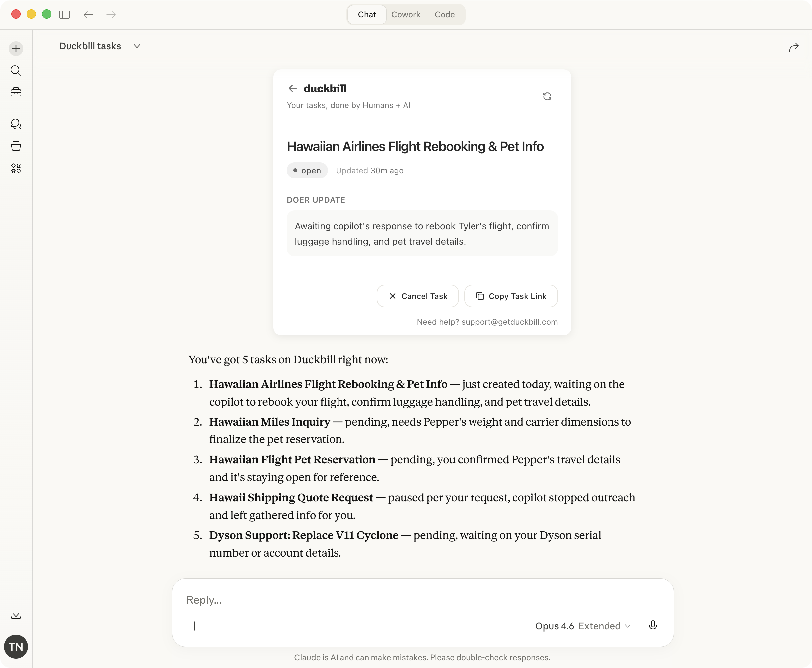Click the downloads icon at sidebar bottom
Image resolution: width=812 pixels, height=668 pixels.
(16, 614)
